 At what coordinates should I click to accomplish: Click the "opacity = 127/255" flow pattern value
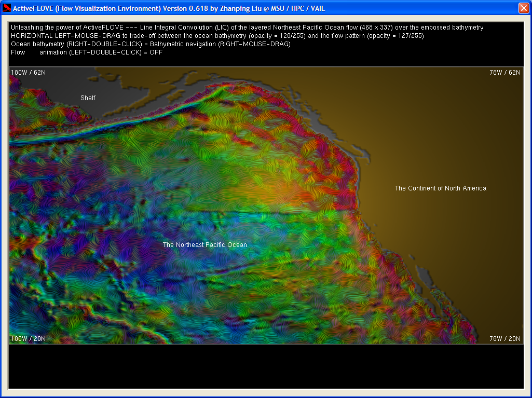396,36
